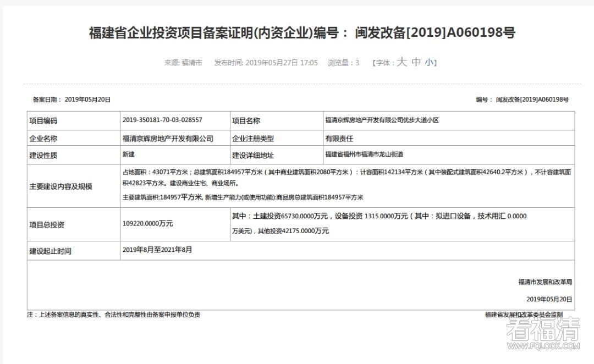
Task: Click the 有限责任 value cell
Action: click(449, 138)
